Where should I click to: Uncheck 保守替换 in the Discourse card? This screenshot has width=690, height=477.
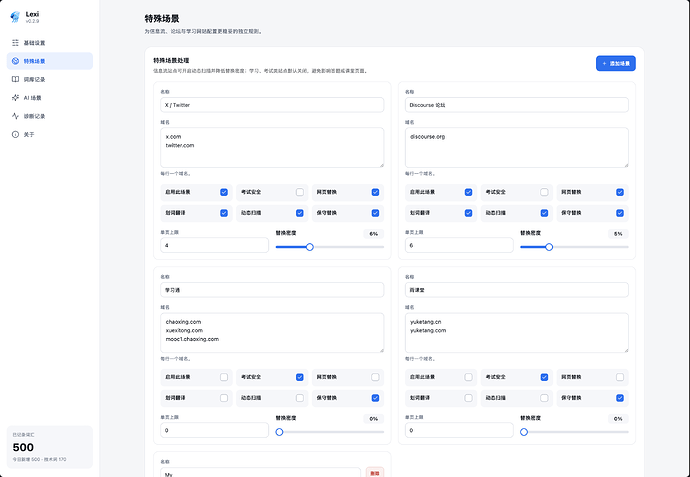point(620,213)
